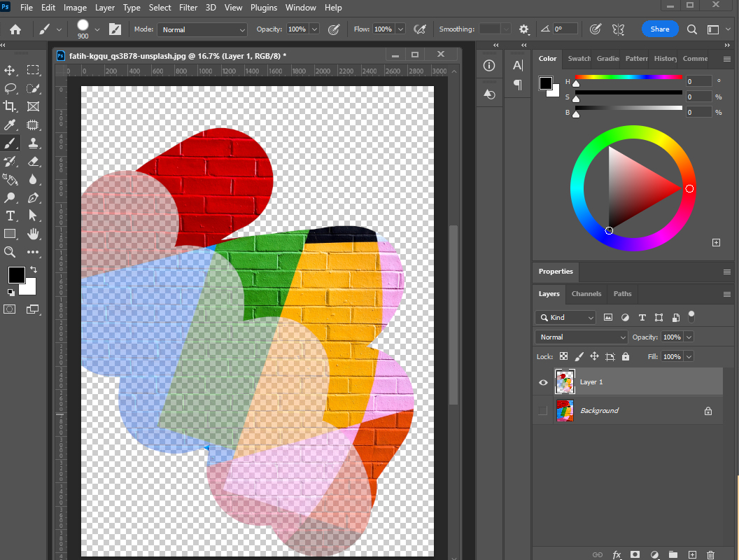Change the screen mode
The image size is (739, 560).
33,309
